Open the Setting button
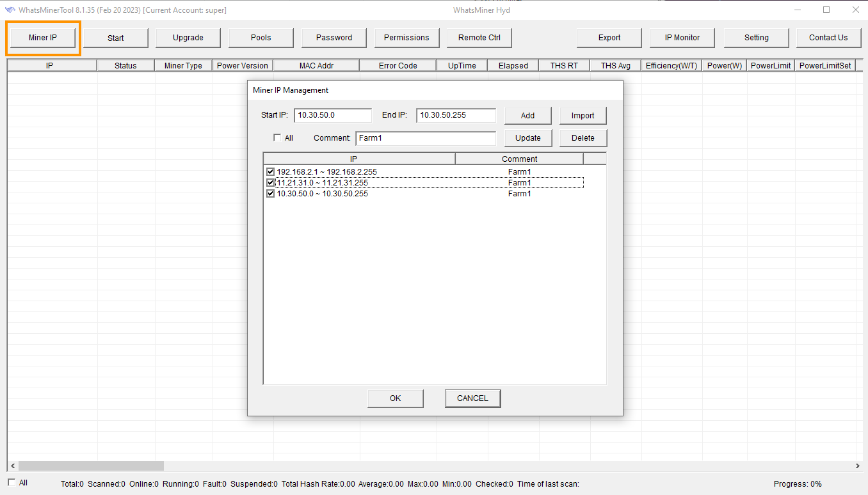This screenshot has height=495, width=868. pyautogui.click(x=757, y=38)
